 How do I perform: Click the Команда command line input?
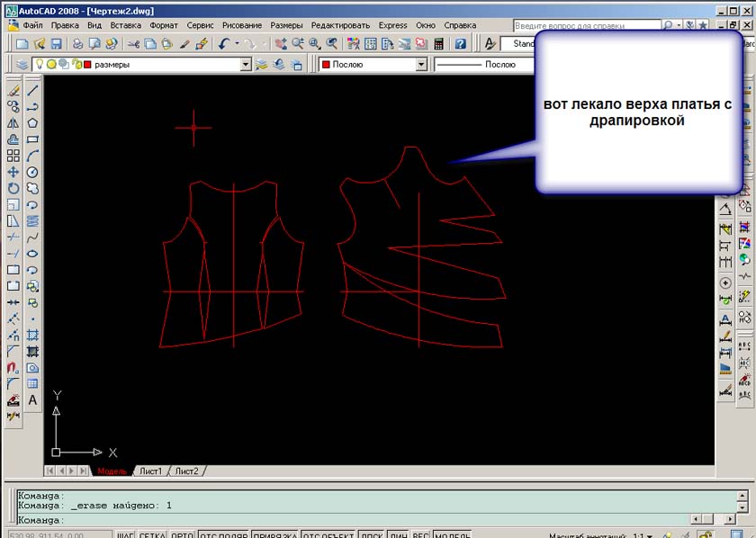coord(355,520)
